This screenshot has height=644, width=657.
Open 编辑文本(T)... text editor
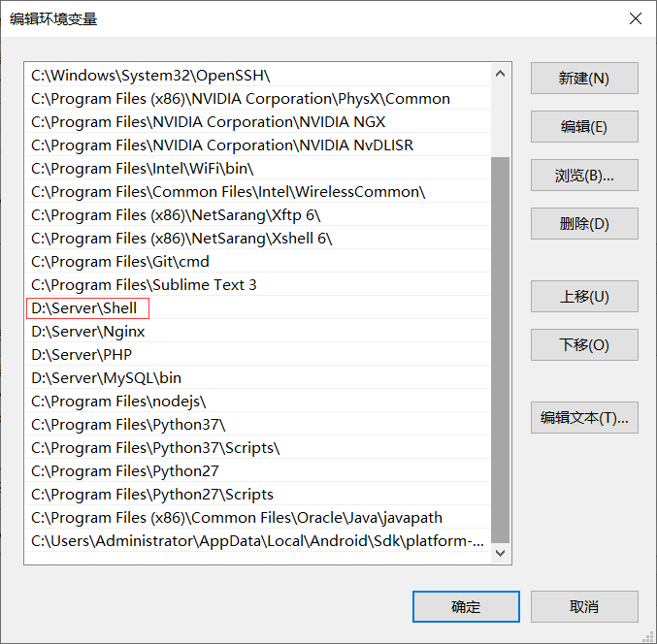pyautogui.click(x=584, y=417)
